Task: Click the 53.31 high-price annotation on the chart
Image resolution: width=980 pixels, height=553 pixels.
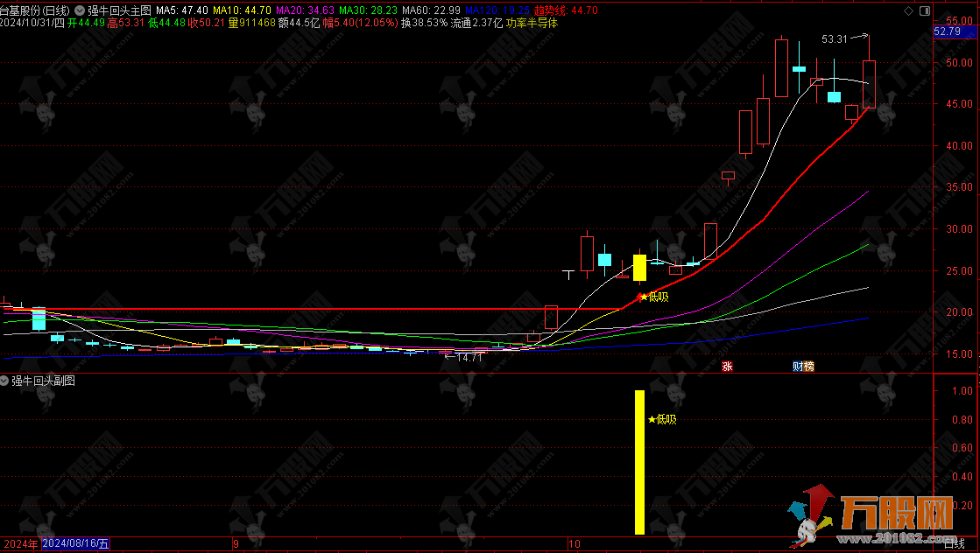Action: click(835, 39)
